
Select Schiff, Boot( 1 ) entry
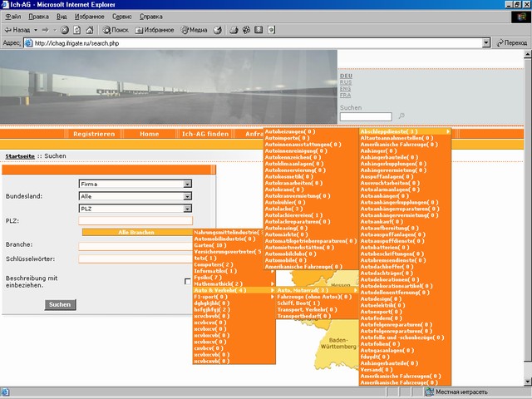(x=298, y=303)
